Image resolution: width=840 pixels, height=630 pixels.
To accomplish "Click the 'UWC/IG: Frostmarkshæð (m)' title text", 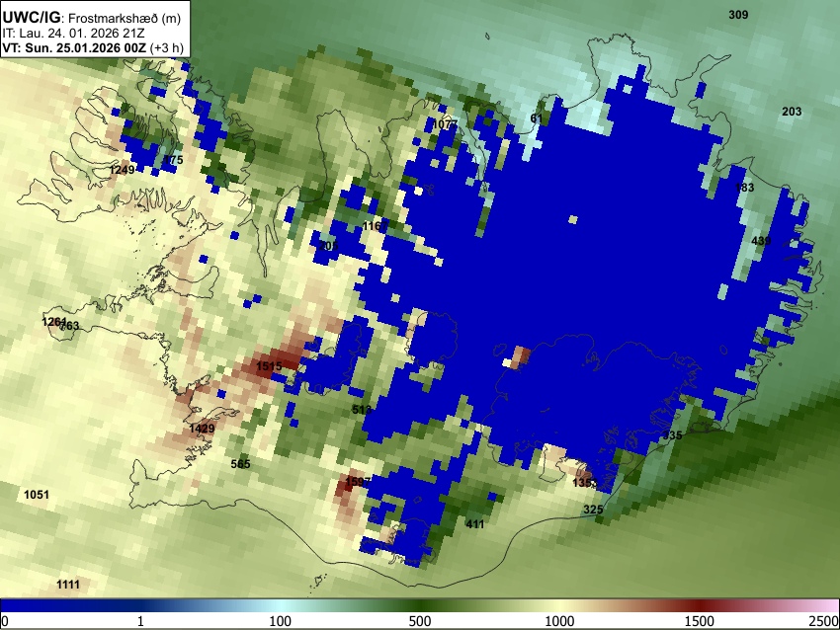I will [92, 18].
